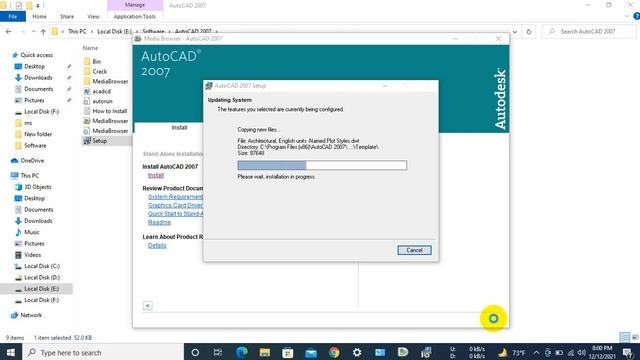Open the Application Tools ribbon tab
The height and width of the screenshot is (360, 640).
[135, 16]
